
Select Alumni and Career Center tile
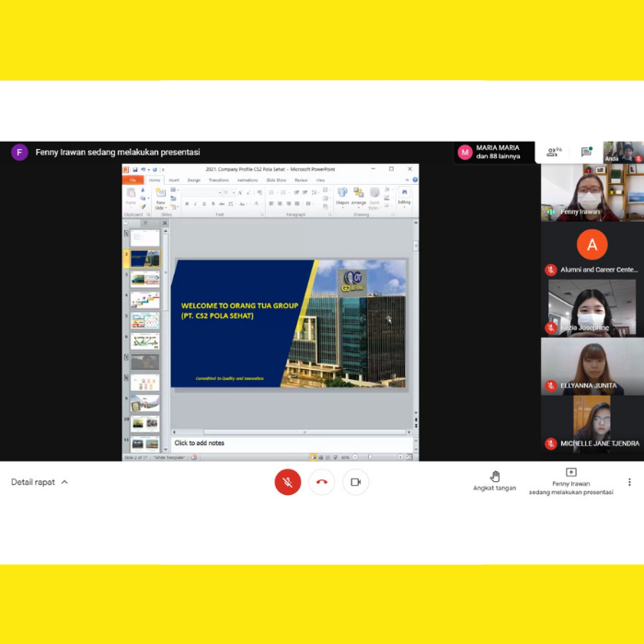[592, 250]
